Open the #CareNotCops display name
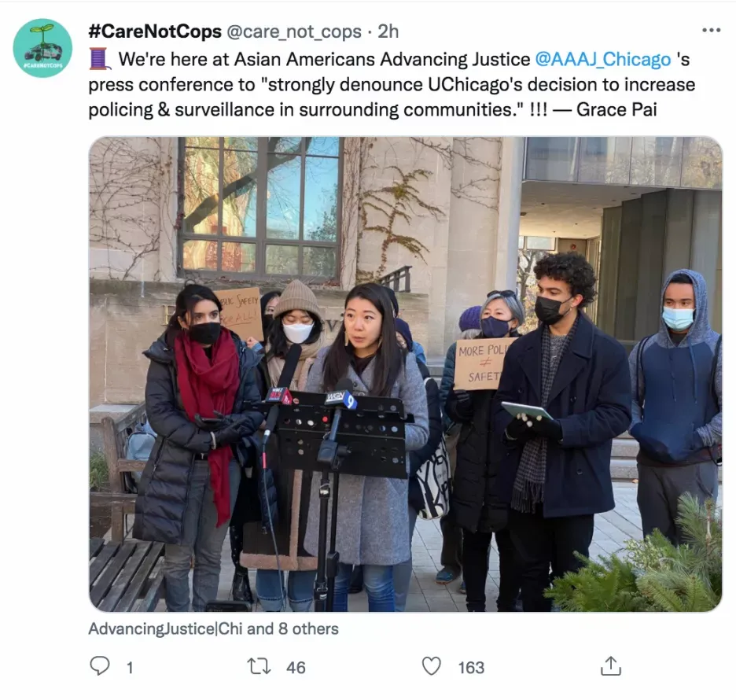Viewport: 736px width, 700px height. [155, 31]
